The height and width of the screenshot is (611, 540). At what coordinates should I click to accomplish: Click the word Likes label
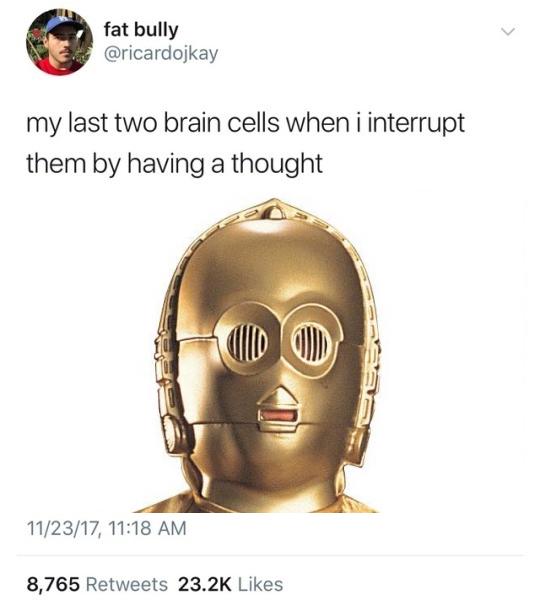pos(260,584)
